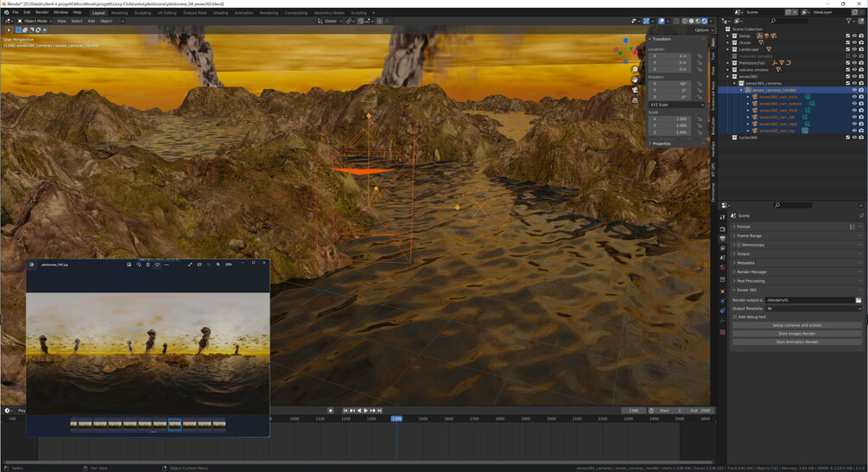Switch to the Shading workspace tab

pyautogui.click(x=220, y=13)
